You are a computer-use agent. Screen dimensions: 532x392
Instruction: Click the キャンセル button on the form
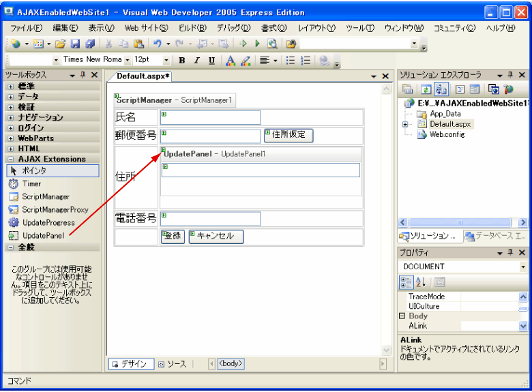[216, 237]
